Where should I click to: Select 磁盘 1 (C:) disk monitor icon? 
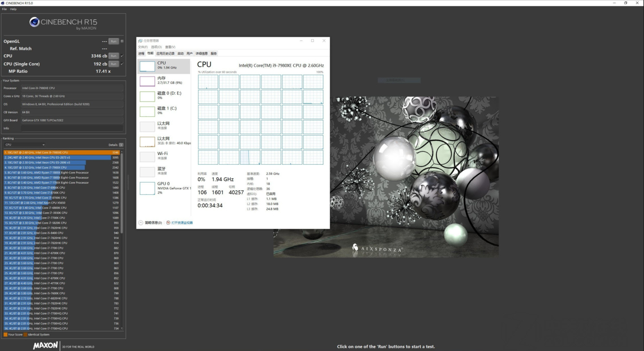point(147,111)
